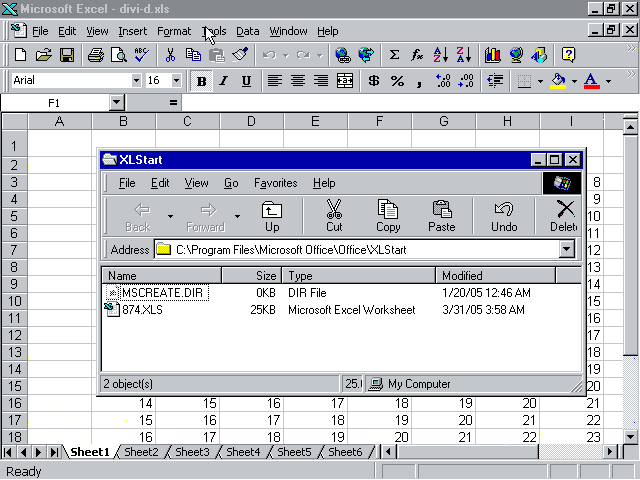Insert Hyperlink using the globe-link icon
640x480 pixels.
pos(342,55)
